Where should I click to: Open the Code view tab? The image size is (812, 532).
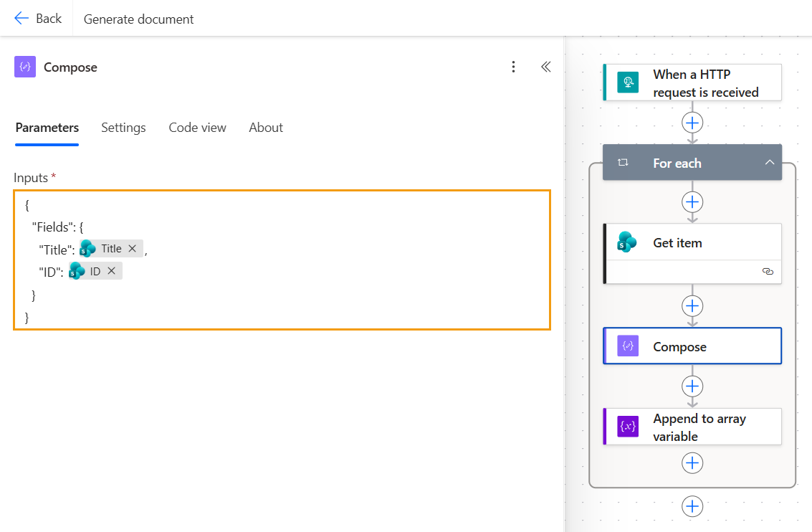click(197, 127)
